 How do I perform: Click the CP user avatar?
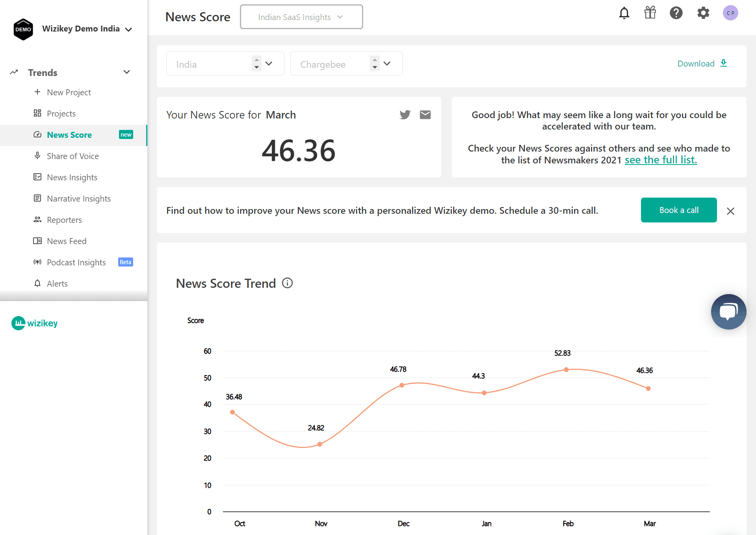point(730,13)
